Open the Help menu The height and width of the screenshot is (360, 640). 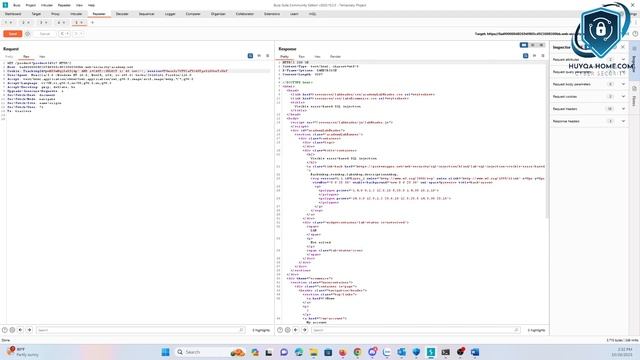click(x=91, y=5)
